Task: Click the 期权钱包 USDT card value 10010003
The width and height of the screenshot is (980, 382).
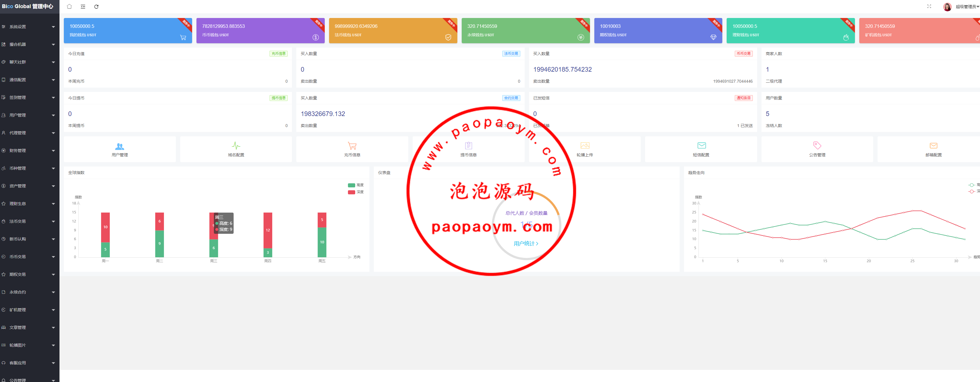Action: [610, 26]
